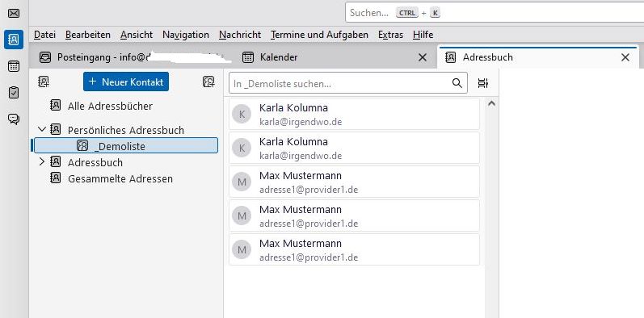This screenshot has height=318, width=644.
Task: Focus the In _Demoliste suchen field
Action: pyautogui.click(x=340, y=83)
